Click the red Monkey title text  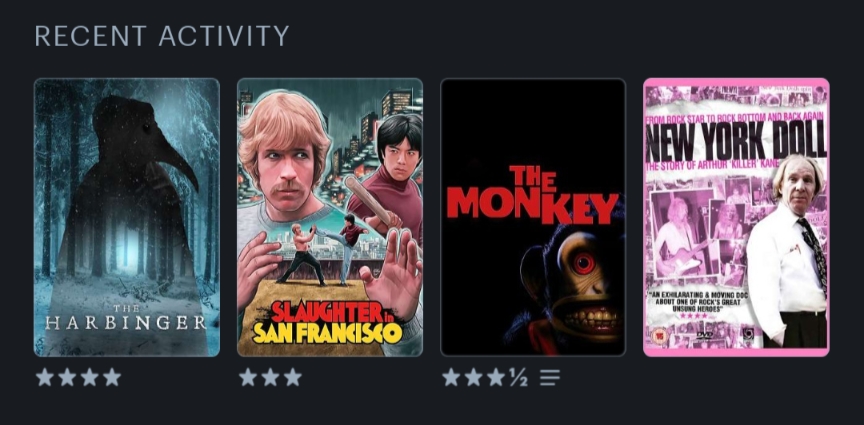tap(532, 193)
